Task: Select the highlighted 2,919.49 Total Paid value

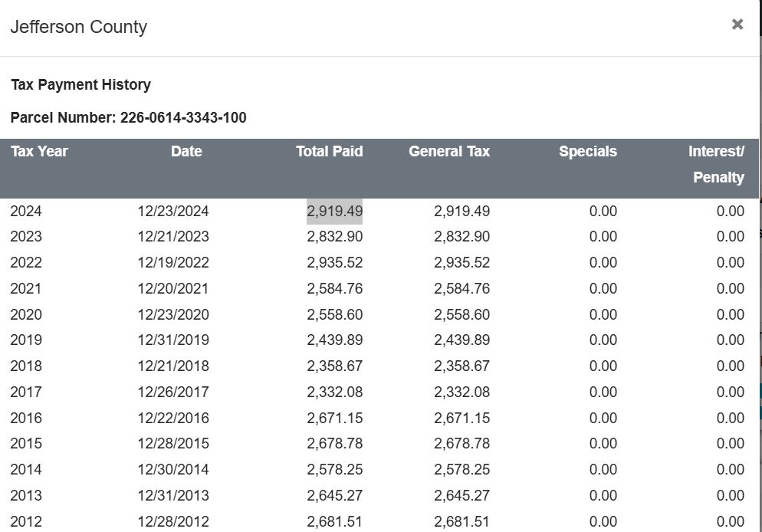Action: coord(335,211)
